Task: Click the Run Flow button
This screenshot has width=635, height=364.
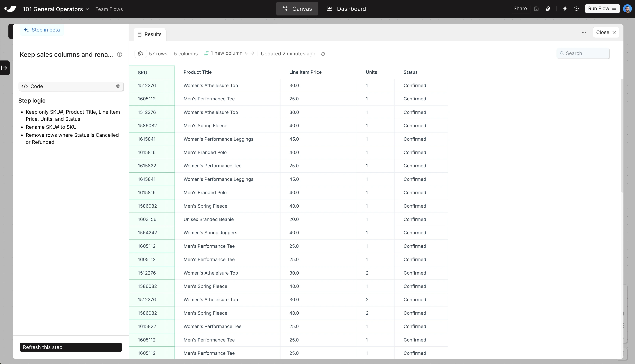Action: click(602, 8)
